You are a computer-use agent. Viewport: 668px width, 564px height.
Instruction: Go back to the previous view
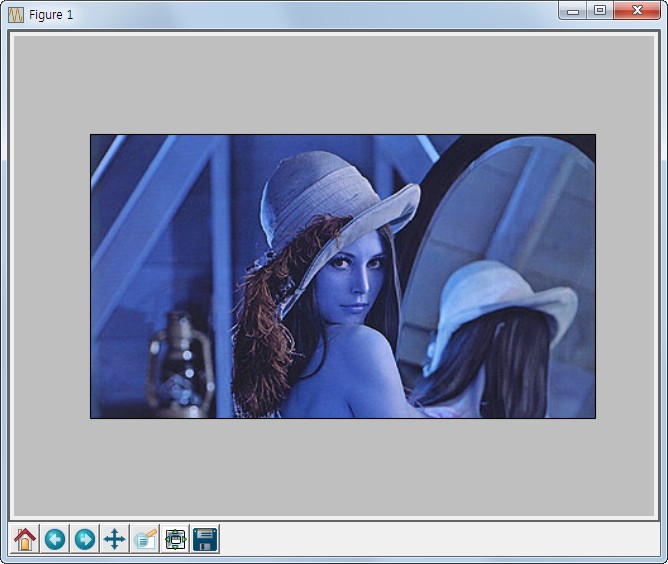pyautogui.click(x=55, y=539)
